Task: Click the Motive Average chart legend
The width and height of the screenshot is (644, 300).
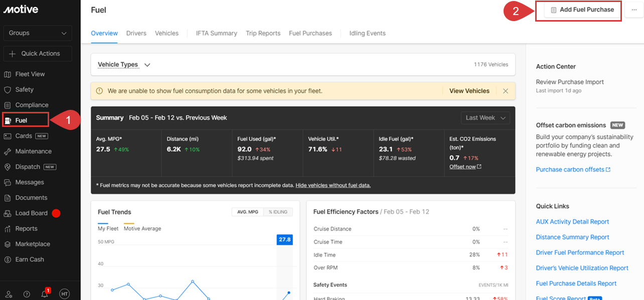Action: point(142,228)
